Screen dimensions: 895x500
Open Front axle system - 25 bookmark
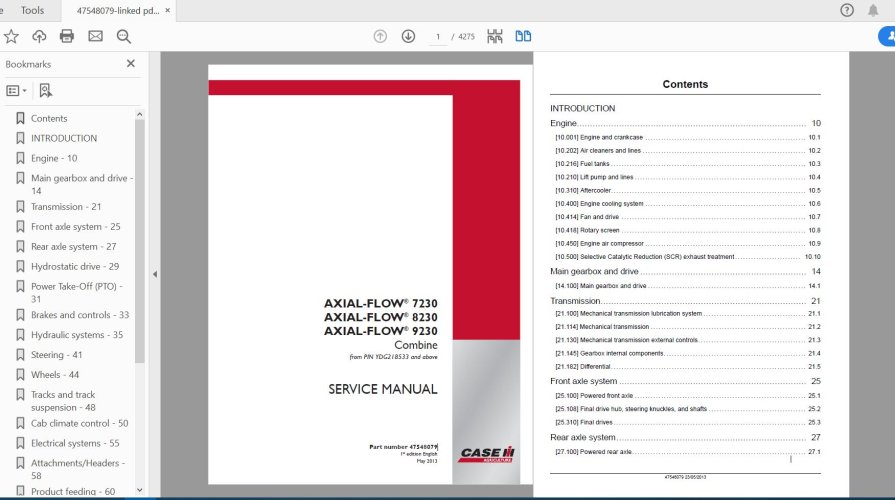pos(76,227)
